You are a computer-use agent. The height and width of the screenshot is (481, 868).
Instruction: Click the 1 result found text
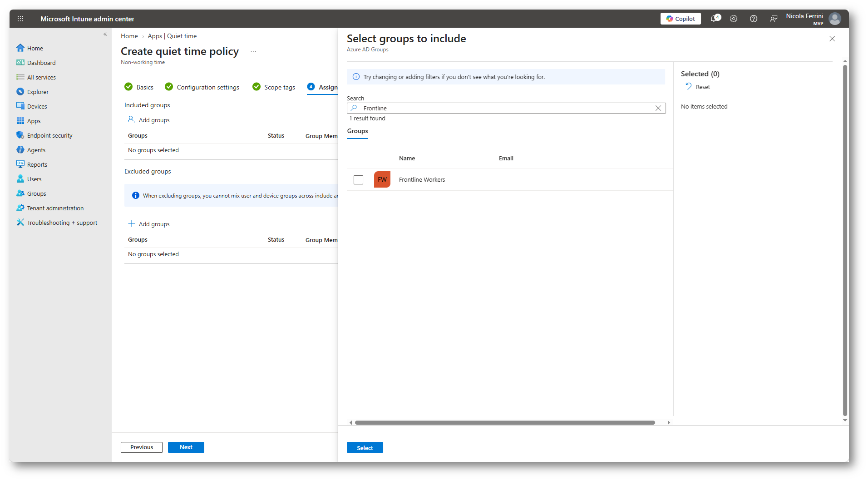(367, 119)
